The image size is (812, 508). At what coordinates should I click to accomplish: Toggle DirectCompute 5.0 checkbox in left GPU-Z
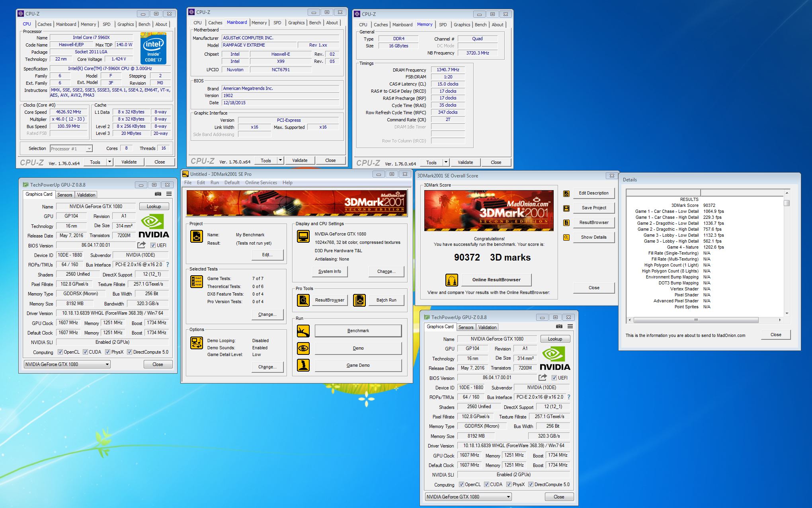[129, 352]
